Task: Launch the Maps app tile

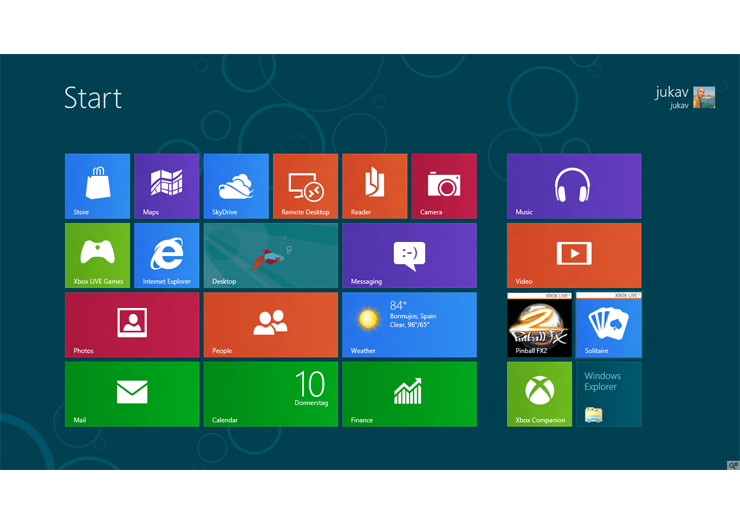Action: pos(167,186)
